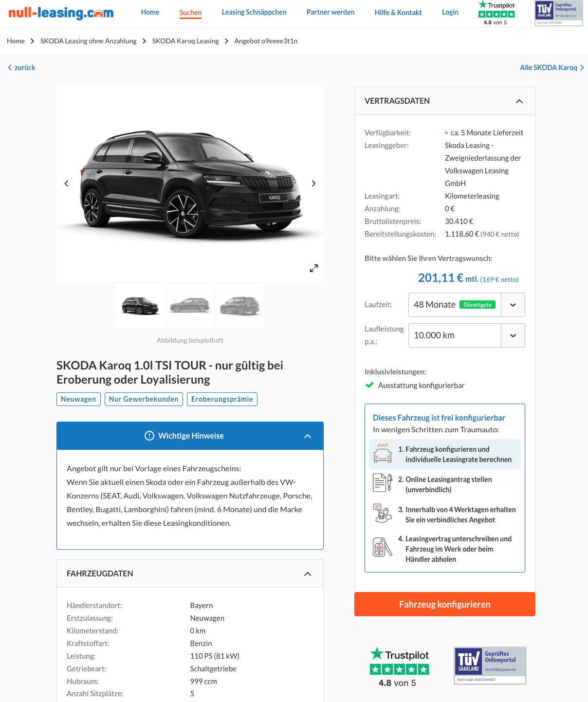Select the second car thumbnail image
Screen dimensions: 588x702
[190, 306]
